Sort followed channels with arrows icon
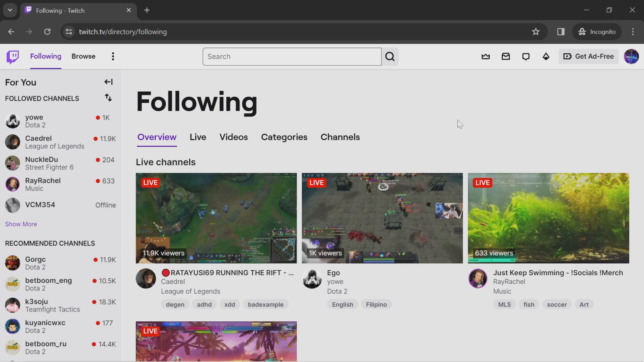The width and height of the screenshot is (644, 362). (108, 98)
